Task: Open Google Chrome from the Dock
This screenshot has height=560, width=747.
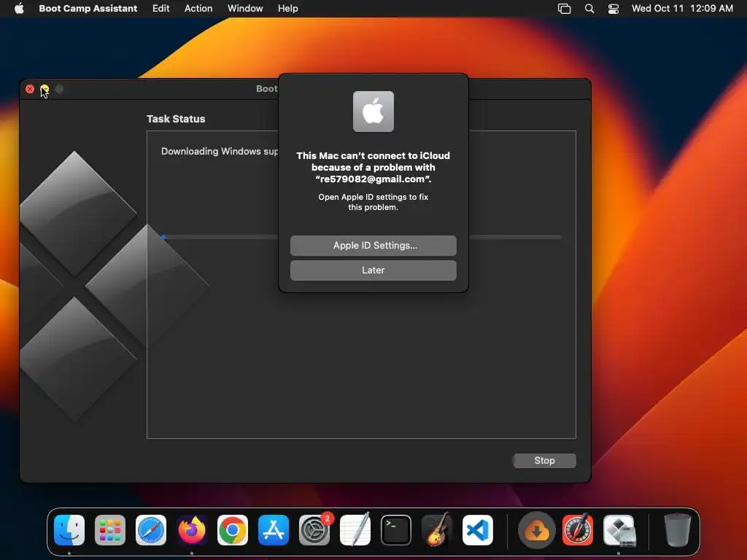Action: coord(233,530)
